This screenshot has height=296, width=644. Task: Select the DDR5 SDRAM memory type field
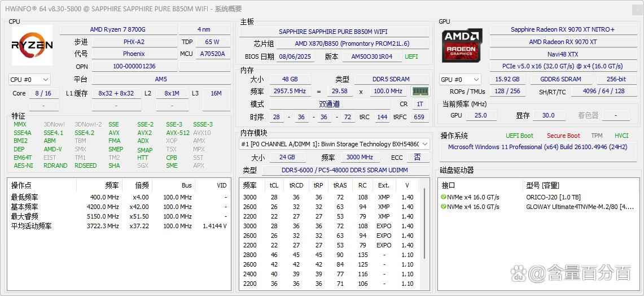[391, 79]
